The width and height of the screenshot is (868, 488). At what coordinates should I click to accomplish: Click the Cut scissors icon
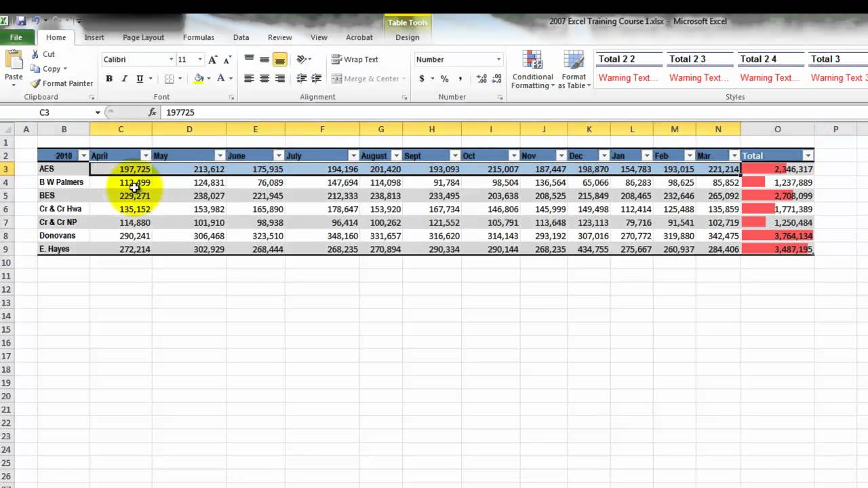35,54
